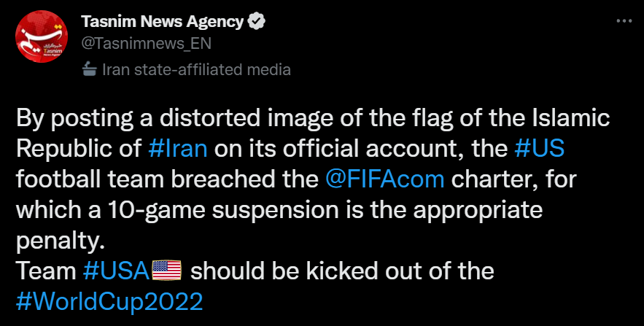
Task: Open the "Iran state-affiliated media" label text
Action: tap(196, 70)
